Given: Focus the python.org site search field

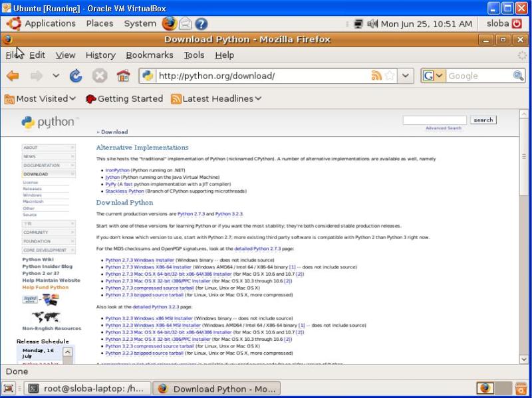Looking at the screenshot, I should pos(435,120).
